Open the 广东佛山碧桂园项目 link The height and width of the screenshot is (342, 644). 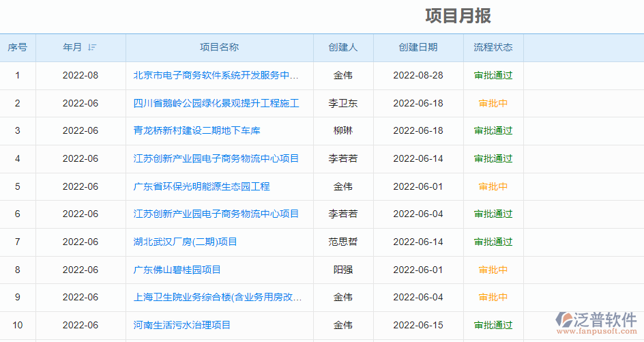click(x=177, y=270)
